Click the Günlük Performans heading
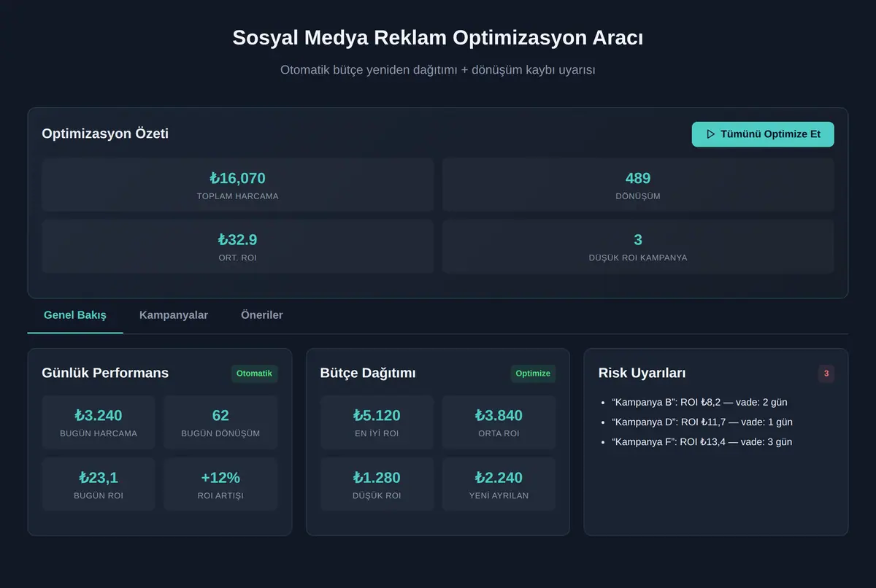876x588 pixels. tap(105, 373)
